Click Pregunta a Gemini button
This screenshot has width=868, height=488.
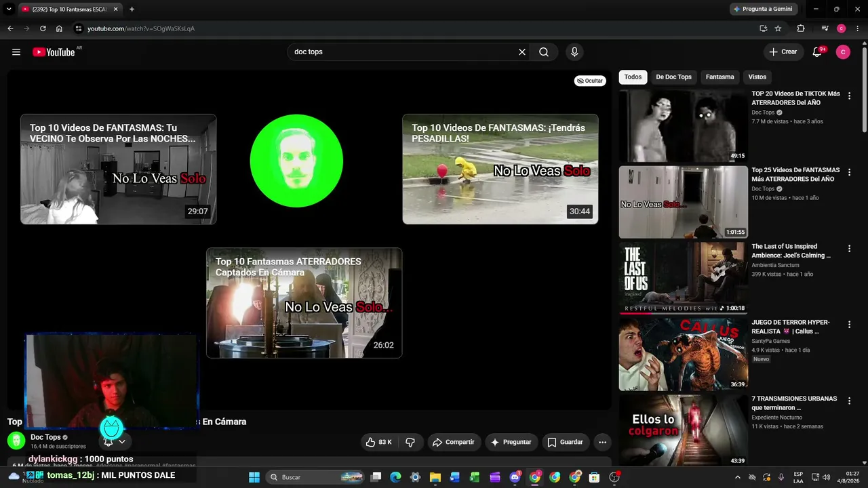763,9
